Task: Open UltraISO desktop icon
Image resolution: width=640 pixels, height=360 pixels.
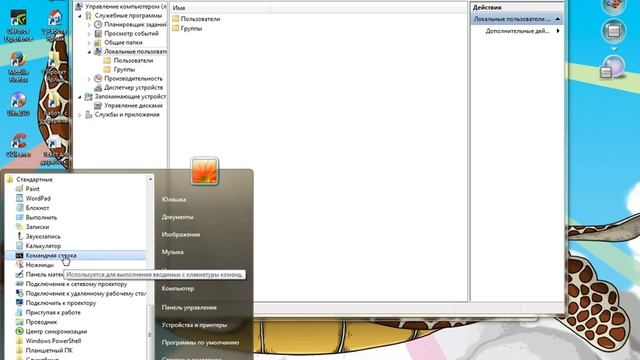Action: point(18,104)
